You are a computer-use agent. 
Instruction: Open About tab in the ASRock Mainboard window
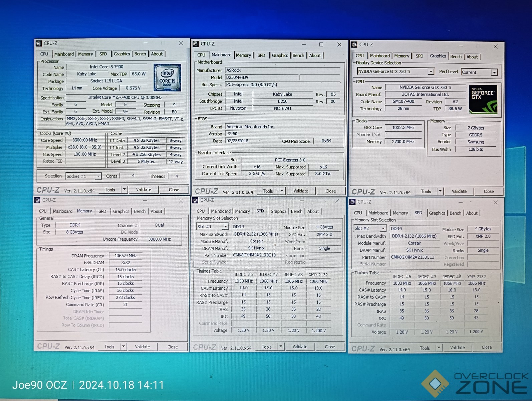tap(315, 55)
